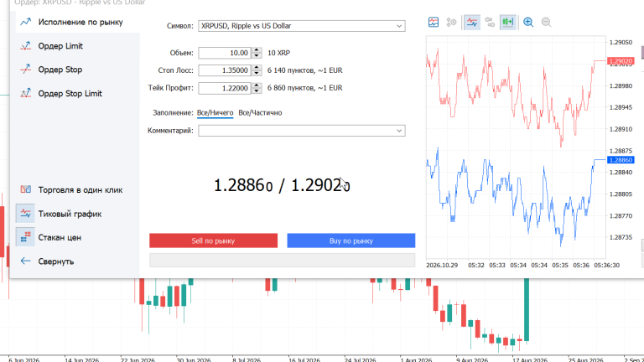Click the 05:36:30 time label

[606, 265]
